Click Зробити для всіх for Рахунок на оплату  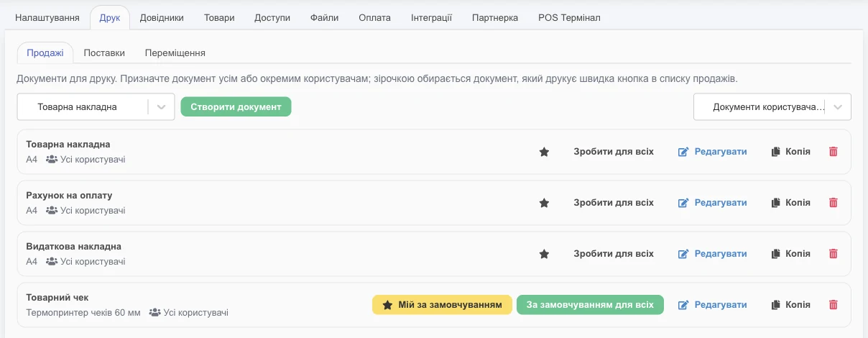tap(614, 203)
